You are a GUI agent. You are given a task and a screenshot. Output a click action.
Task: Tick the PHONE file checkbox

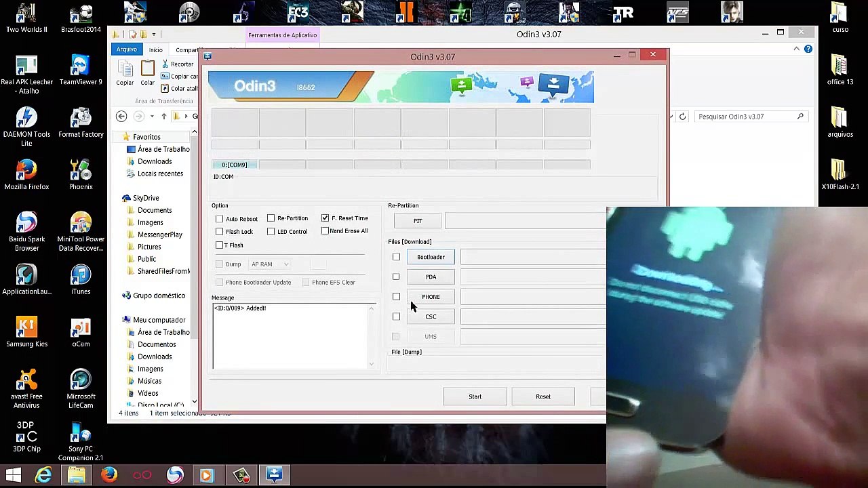396,297
